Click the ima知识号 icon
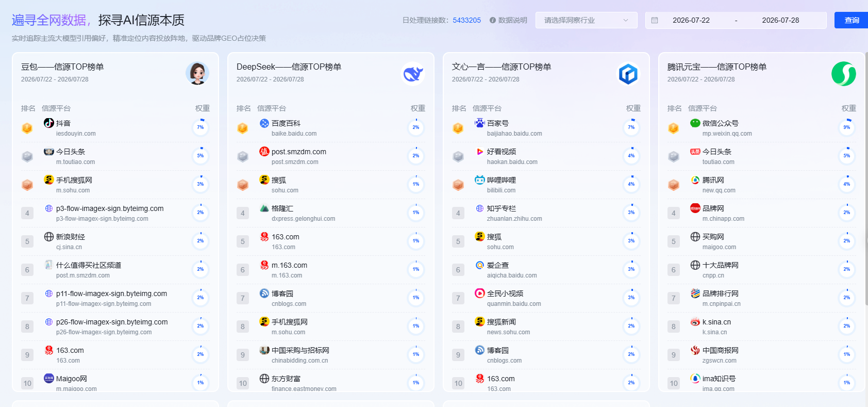The image size is (868, 407). 695,378
